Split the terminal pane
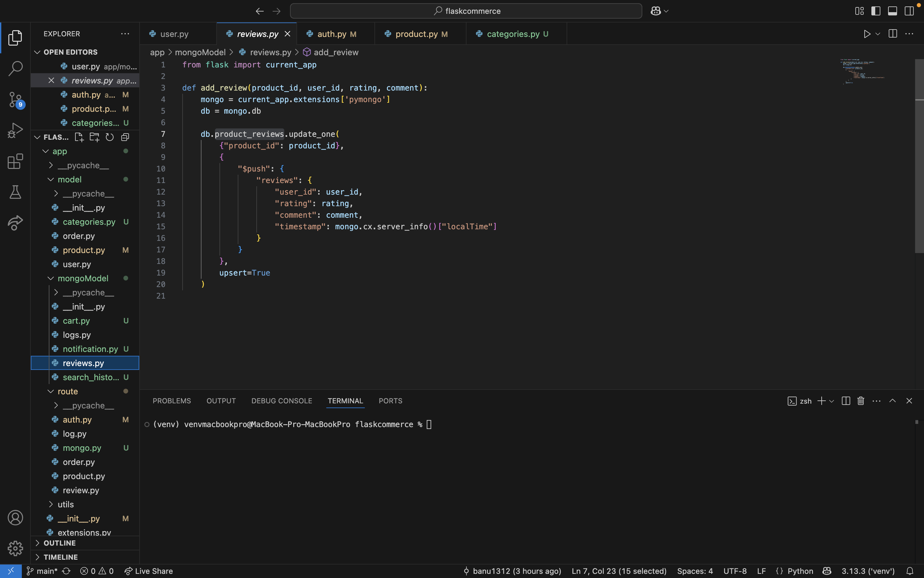The height and width of the screenshot is (578, 924). coord(846,401)
